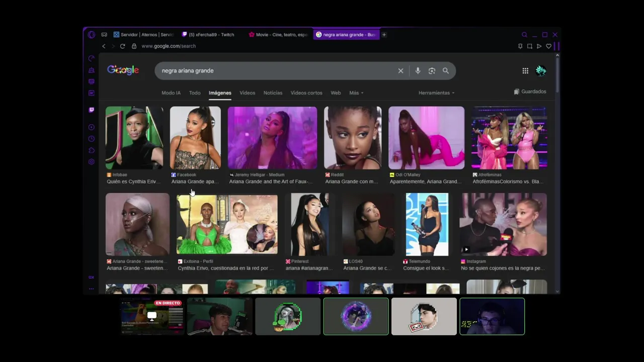
Task: Open the Telemundo image thumbnail
Action: pyautogui.click(x=427, y=224)
